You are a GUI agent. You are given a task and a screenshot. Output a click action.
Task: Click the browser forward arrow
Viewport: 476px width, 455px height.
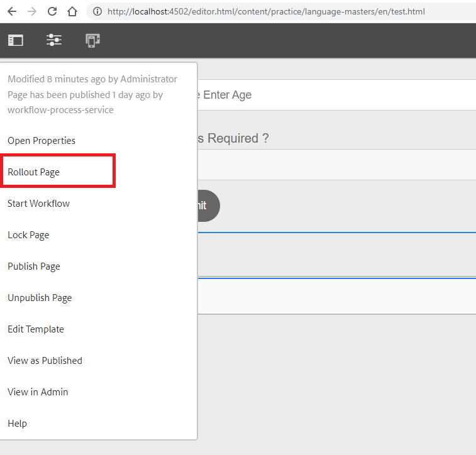(32, 11)
